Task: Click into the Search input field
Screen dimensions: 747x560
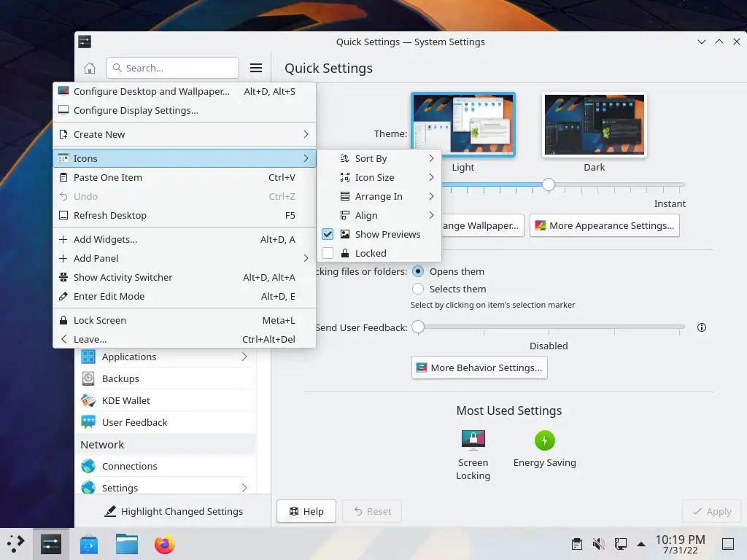Action: click(173, 68)
